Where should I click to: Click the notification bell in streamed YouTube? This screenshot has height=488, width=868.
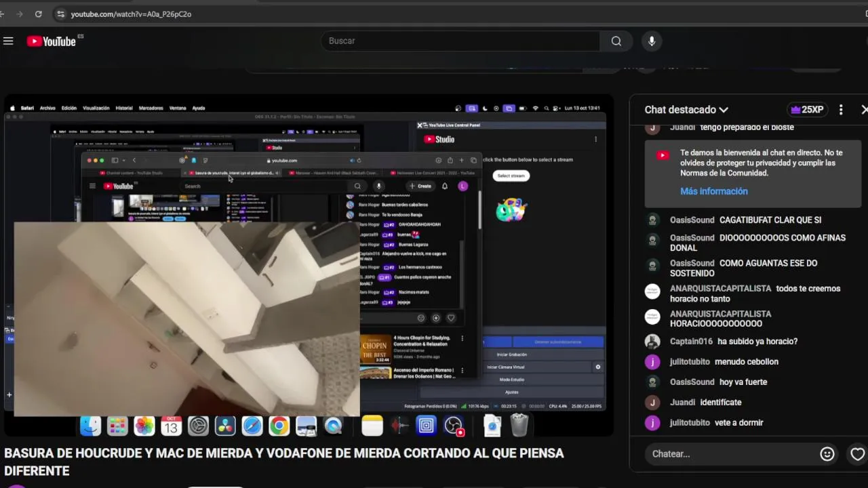pos(444,186)
